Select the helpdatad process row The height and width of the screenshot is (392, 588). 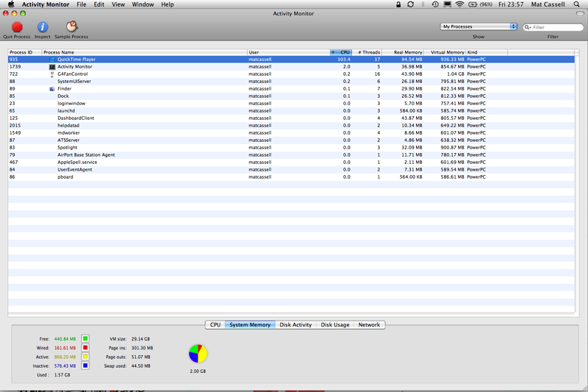(x=291, y=126)
